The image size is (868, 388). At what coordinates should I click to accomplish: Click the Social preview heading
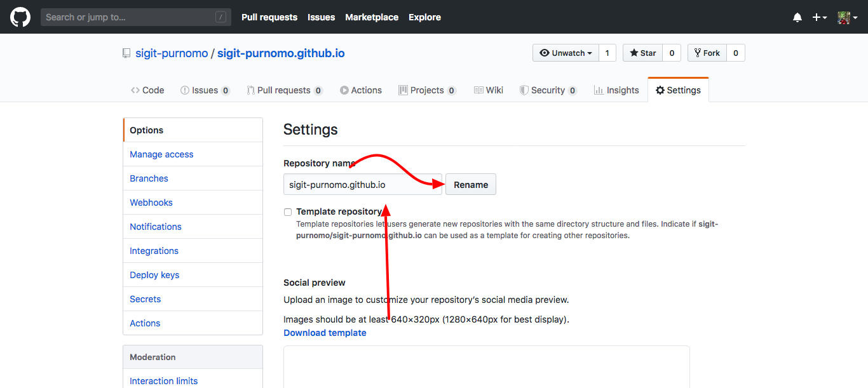pyautogui.click(x=315, y=283)
